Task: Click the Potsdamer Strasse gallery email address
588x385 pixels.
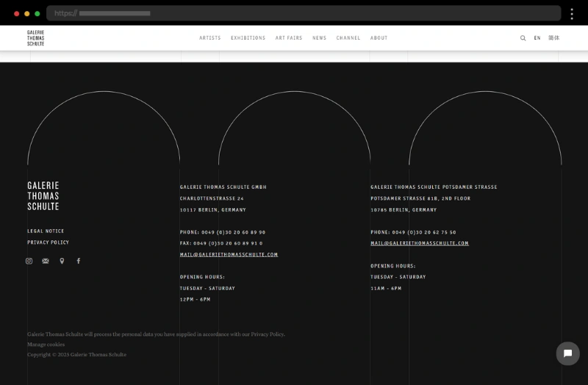Action: click(420, 243)
